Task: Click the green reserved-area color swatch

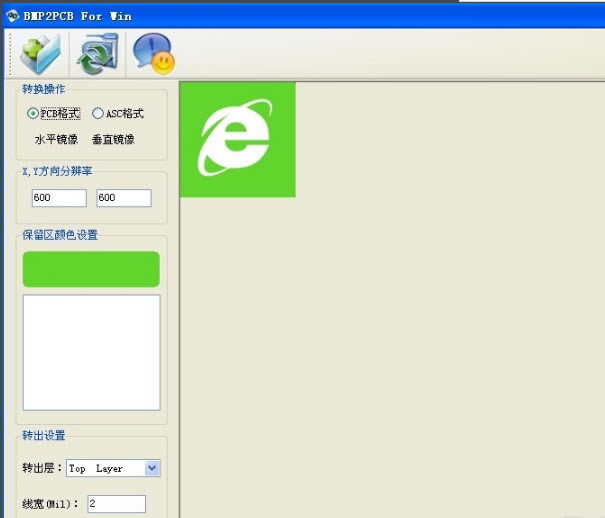Action: pyautogui.click(x=91, y=269)
